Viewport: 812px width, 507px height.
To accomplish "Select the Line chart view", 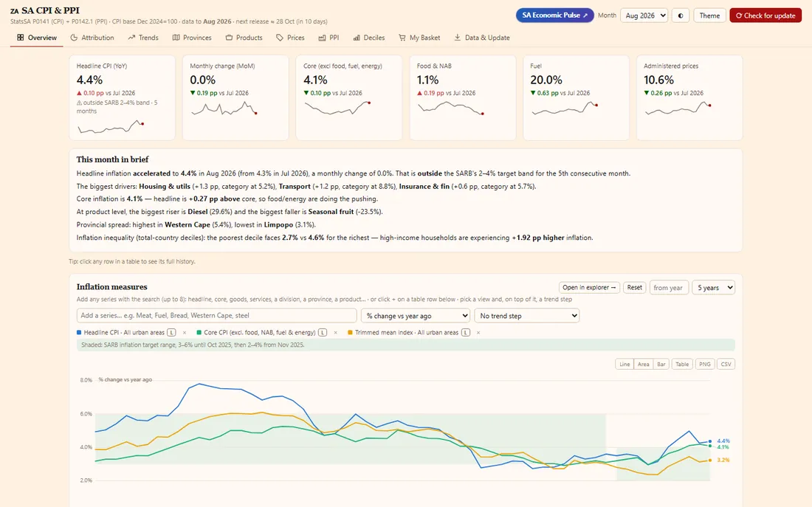I will coord(625,364).
